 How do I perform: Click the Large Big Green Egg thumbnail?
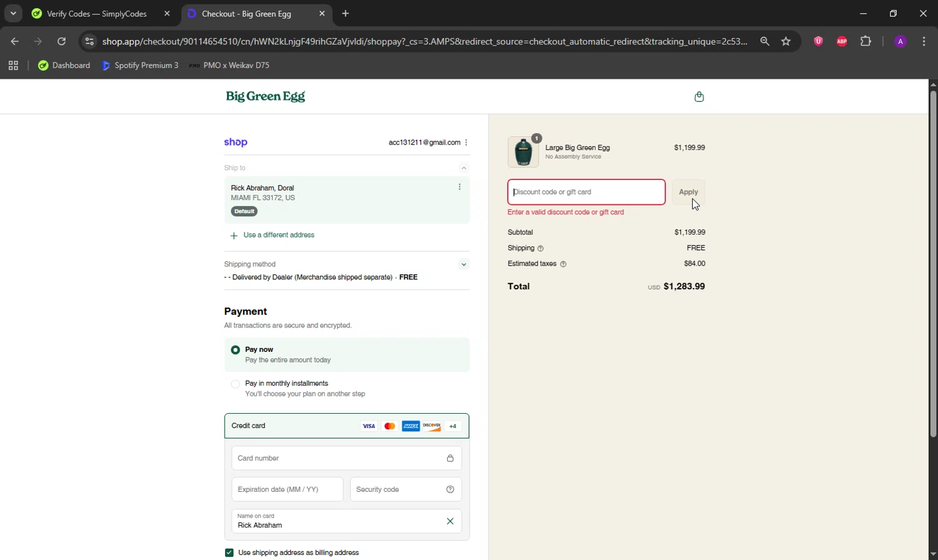(523, 152)
